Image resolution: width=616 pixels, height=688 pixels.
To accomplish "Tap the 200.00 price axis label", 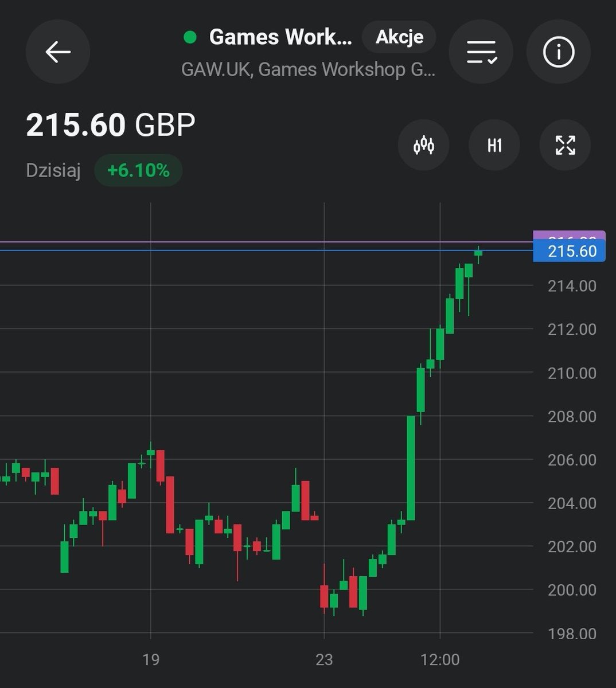I will [572, 590].
